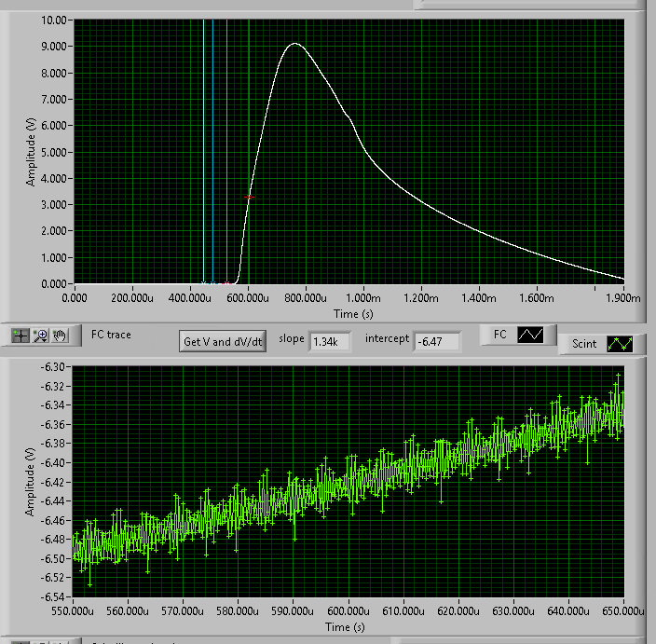Click the FC plot name in legend
Image resolution: width=656 pixels, height=644 pixels.
pyautogui.click(x=500, y=333)
